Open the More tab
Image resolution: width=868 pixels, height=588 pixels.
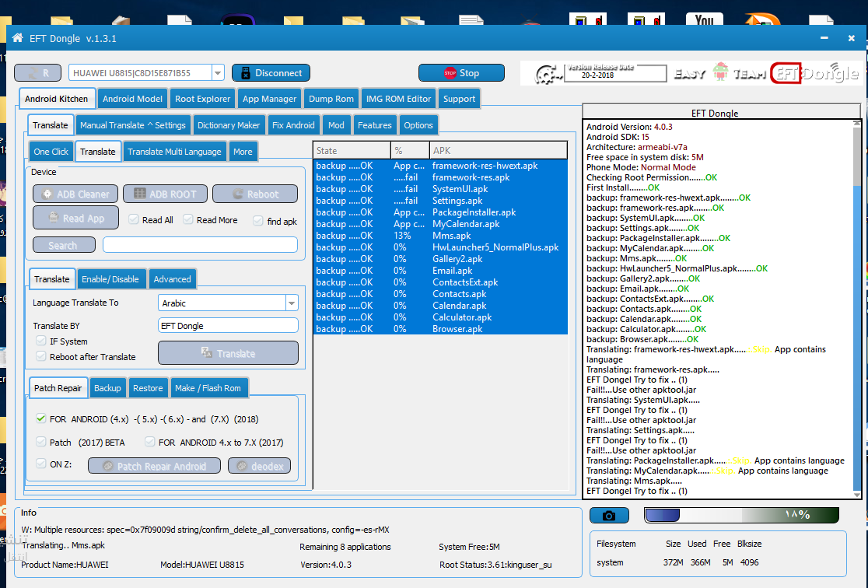243,152
